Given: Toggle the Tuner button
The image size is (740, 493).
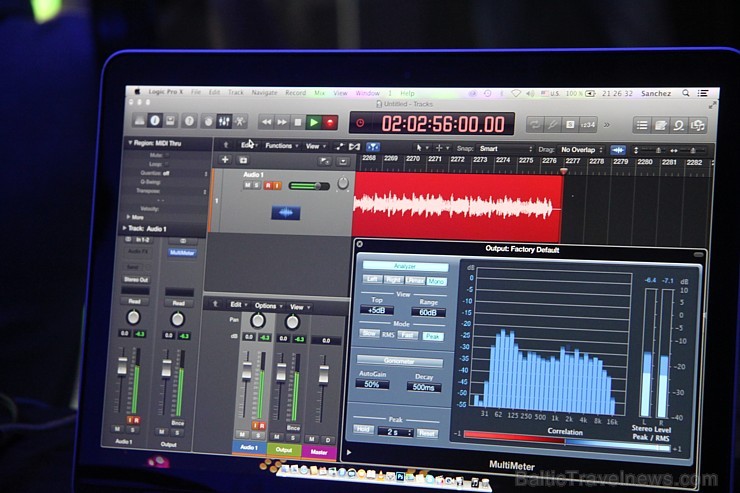Looking at the screenshot, I should coord(552,125).
